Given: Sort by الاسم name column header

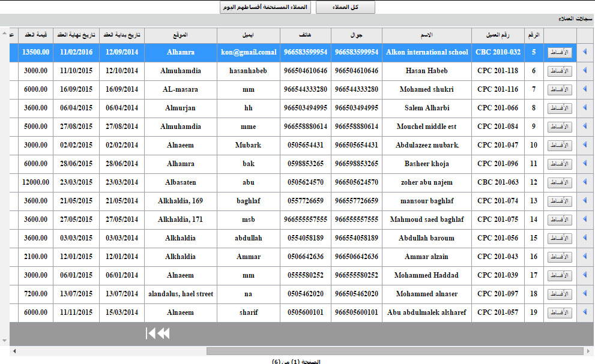Looking at the screenshot, I should click(x=426, y=35).
